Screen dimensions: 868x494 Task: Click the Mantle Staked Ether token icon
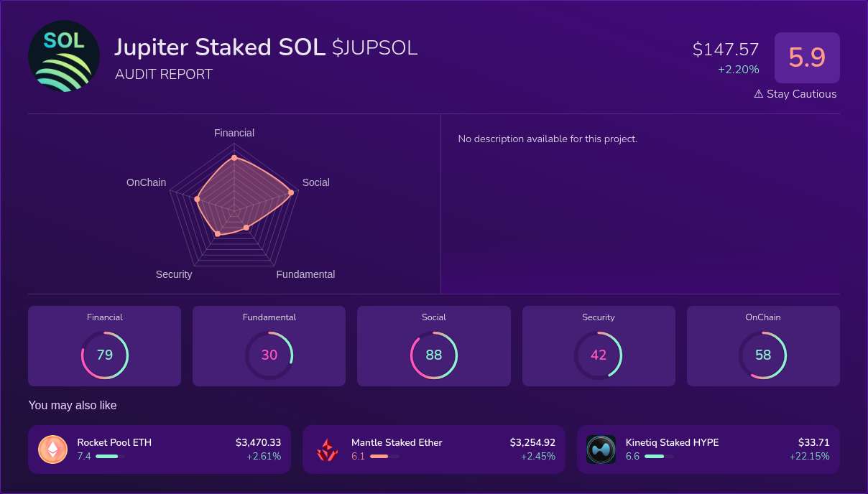(x=327, y=449)
